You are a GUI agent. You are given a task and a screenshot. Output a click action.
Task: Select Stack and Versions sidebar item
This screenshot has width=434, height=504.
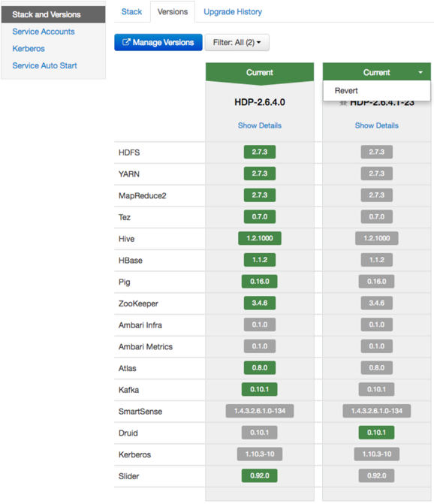pyautogui.click(x=53, y=14)
